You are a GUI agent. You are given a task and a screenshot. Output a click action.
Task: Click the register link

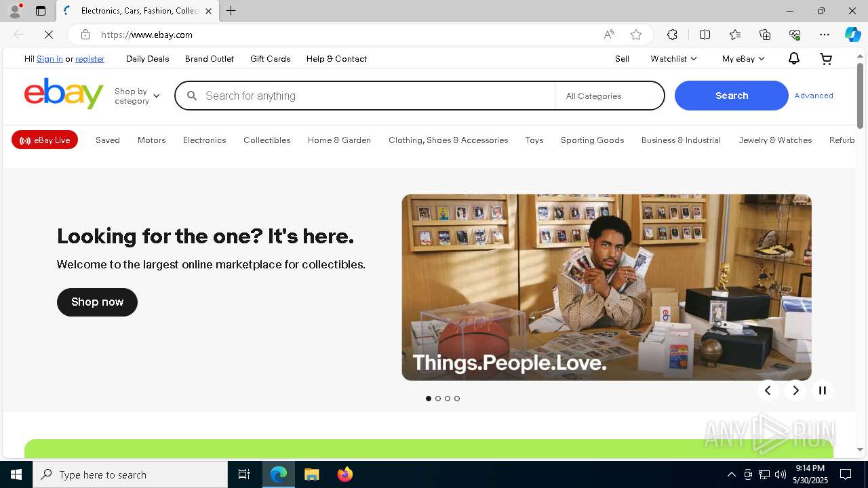coord(90,59)
